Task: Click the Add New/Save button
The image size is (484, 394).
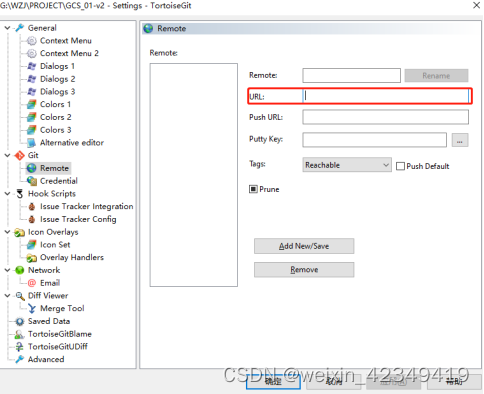Action: 304,246
